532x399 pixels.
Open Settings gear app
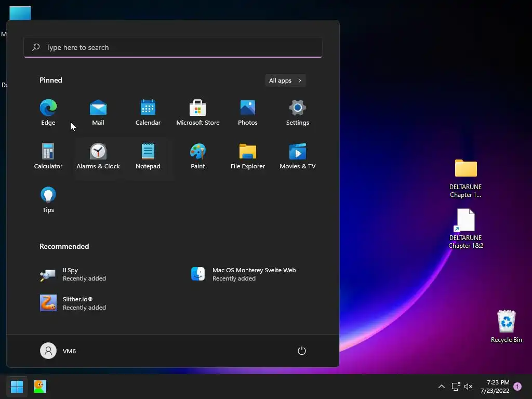(298, 113)
